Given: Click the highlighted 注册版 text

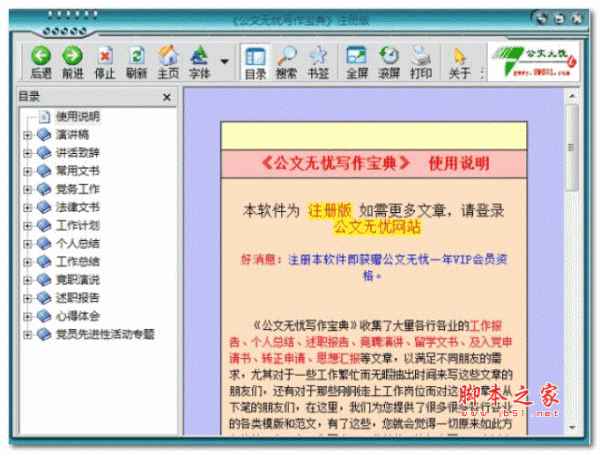Looking at the screenshot, I should coord(330,211).
